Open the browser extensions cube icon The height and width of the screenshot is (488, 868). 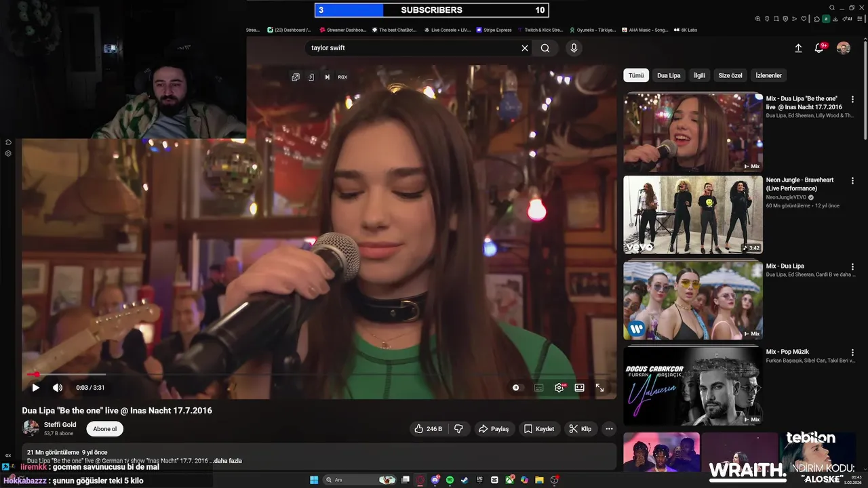[x=816, y=19]
